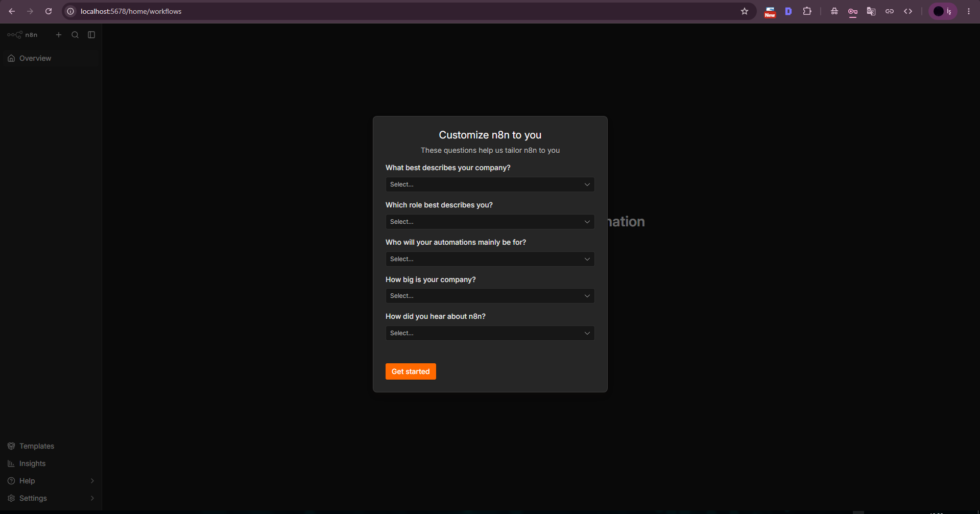The height and width of the screenshot is (514, 980).
Task: Open the blue D extension
Action: (x=788, y=11)
